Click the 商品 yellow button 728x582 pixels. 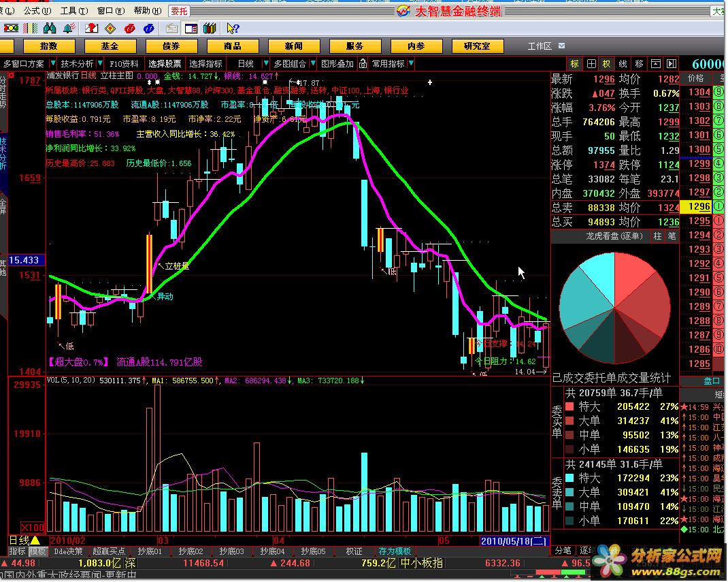pos(233,46)
